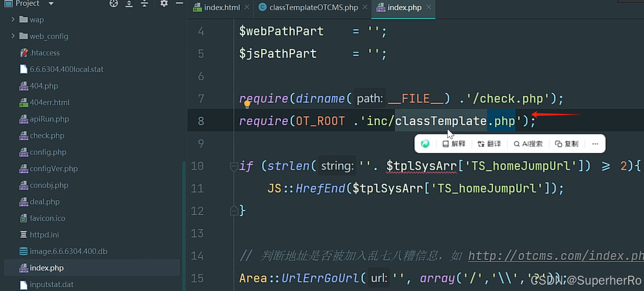Open 404.php in project tree
The image size is (644, 291).
pos(44,86)
